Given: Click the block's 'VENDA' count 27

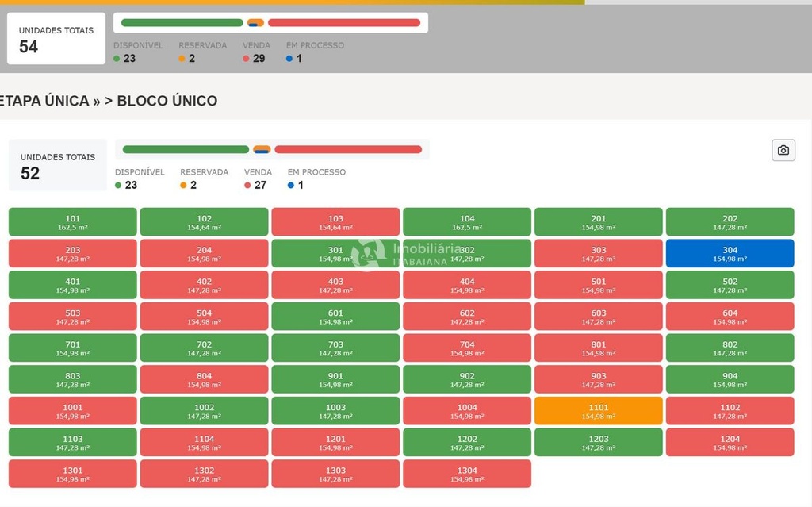Looking at the screenshot, I should coord(260,185).
